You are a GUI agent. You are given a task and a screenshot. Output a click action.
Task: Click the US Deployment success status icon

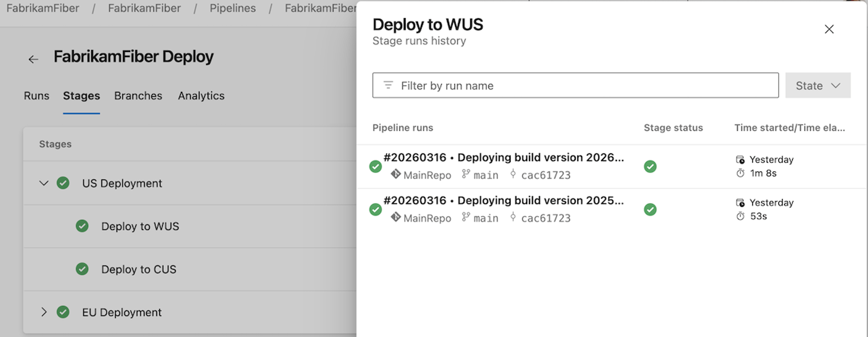point(63,183)
